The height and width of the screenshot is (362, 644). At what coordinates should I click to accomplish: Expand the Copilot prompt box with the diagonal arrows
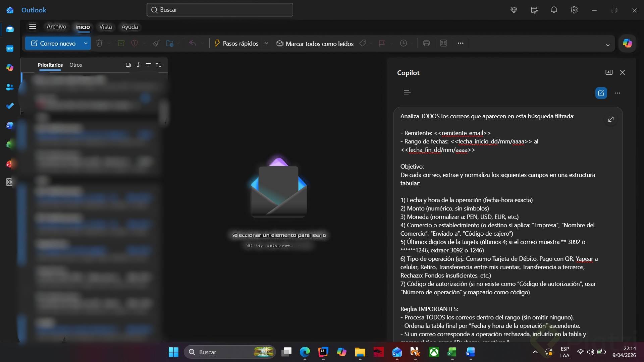[611, 119]
